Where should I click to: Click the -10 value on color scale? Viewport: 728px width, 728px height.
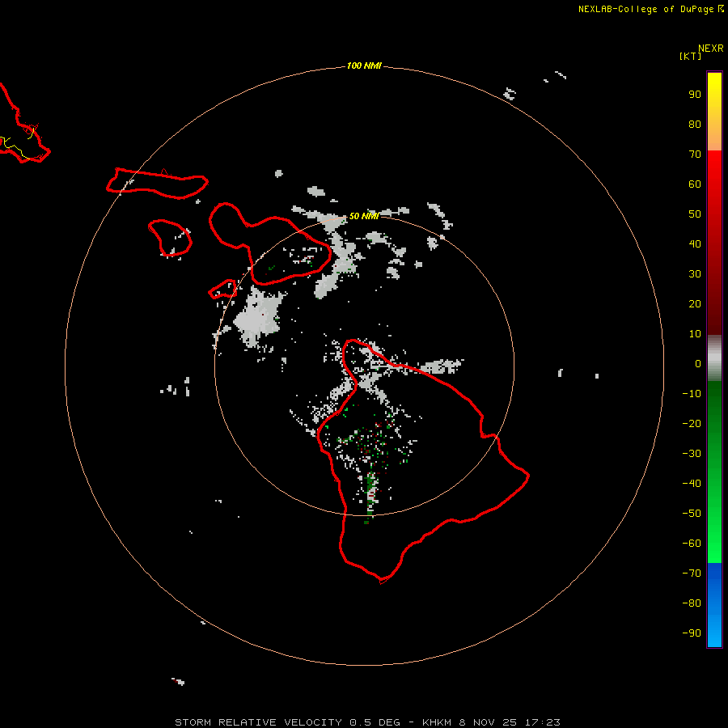692,394
